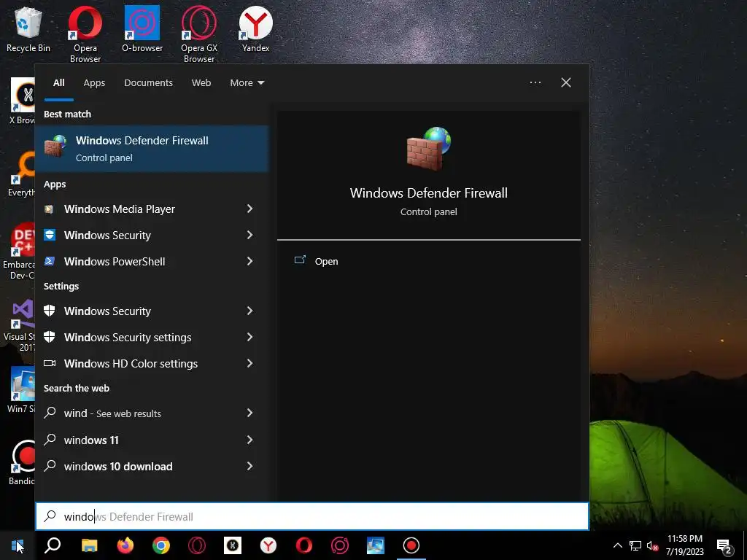This screenshot has width=747, height=560.
Task: Click the taskbar search magnifier icon
Action: click(x=53, y=545)
